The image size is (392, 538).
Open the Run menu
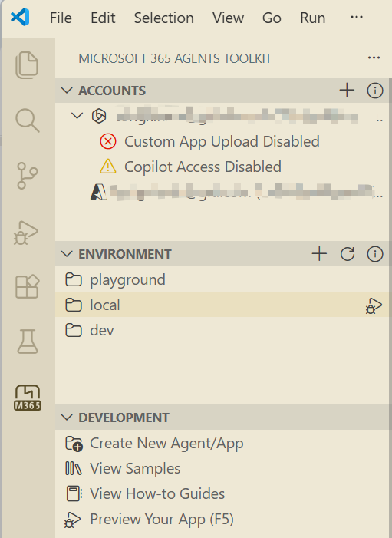tap(313, 18)
